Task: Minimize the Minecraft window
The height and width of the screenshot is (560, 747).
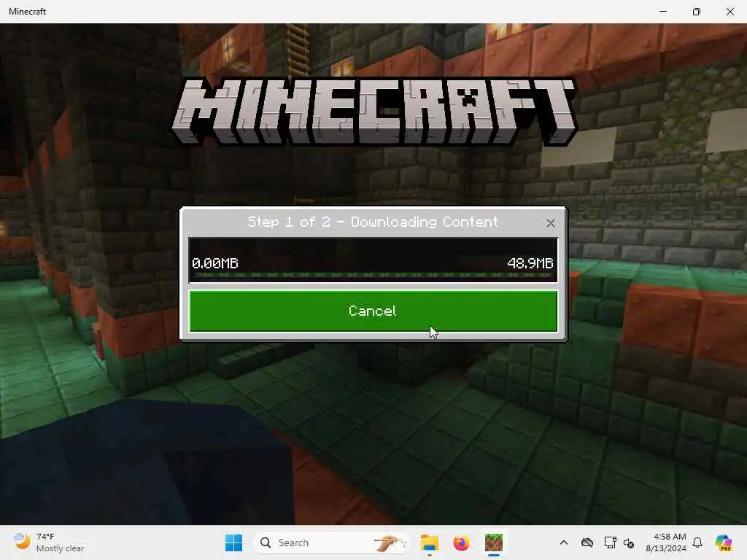Action: (662, 12)
